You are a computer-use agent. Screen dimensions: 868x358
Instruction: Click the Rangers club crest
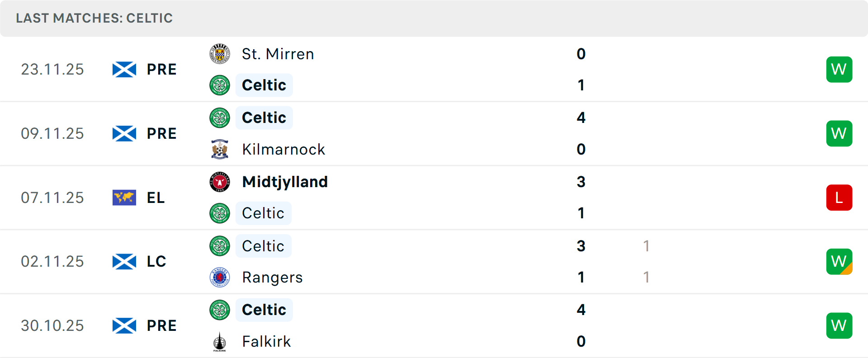[220, 278]
